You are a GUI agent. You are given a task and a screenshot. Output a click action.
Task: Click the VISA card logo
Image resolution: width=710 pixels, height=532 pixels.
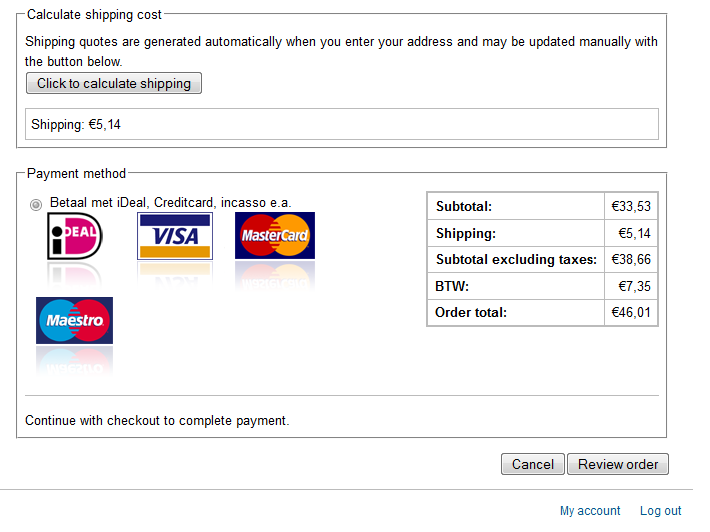coord(175,236)
